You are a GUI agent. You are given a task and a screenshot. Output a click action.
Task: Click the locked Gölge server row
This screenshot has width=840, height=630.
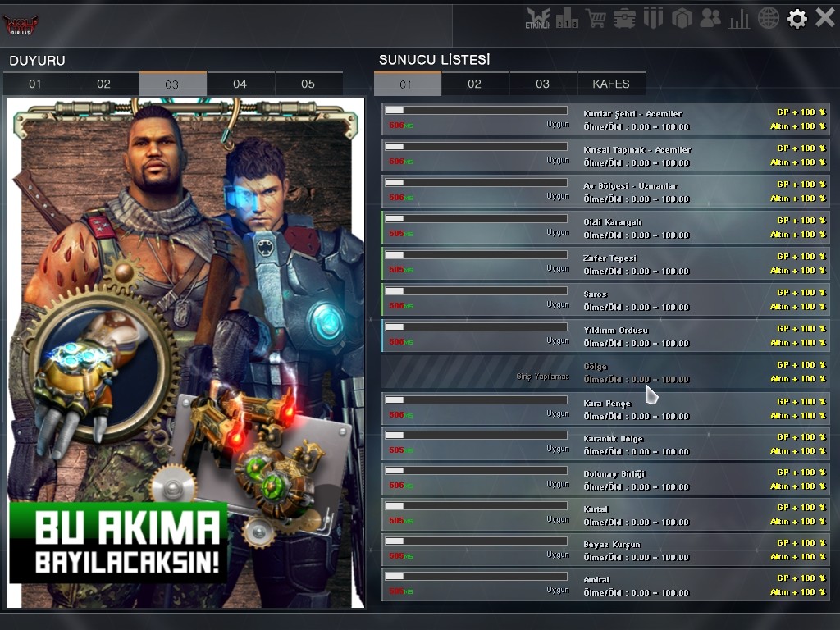[605, 372]
